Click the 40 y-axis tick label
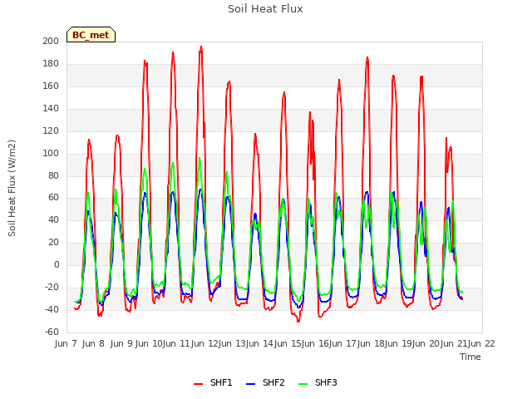532x399 pixels. tap(53, 219)
